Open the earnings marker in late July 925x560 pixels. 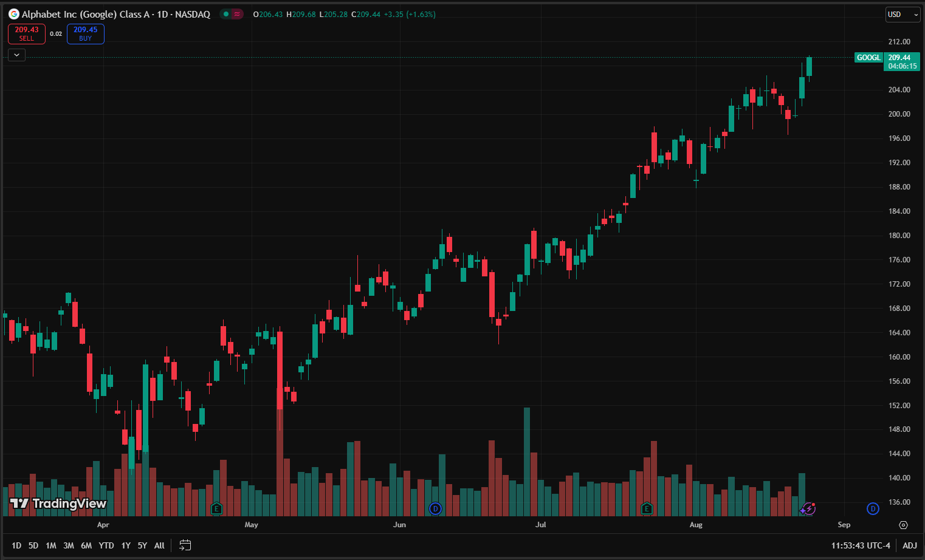pos(647,508)
